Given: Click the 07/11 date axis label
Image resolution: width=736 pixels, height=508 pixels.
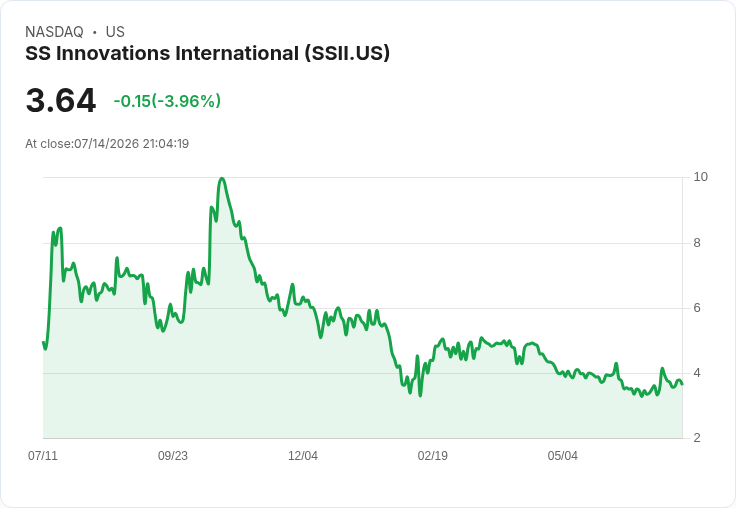Looking at the screenshot, I should 43,456.
